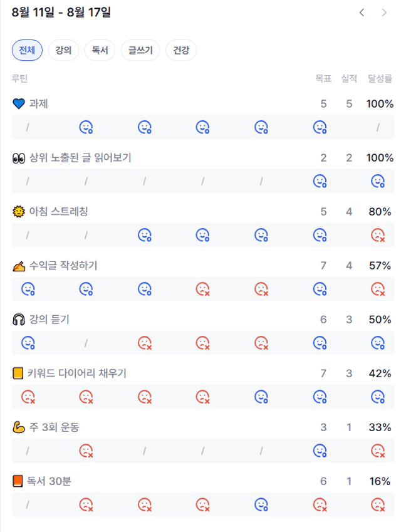Screen dimensions: 401x532
Task: Click the headphones icon for 강의 듣기
Action: tap(19, 320)
